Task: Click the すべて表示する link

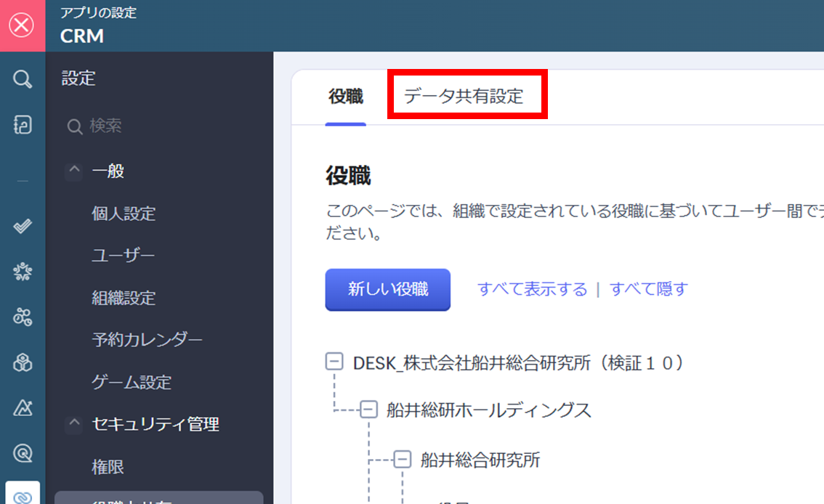Action: (532, 290)
